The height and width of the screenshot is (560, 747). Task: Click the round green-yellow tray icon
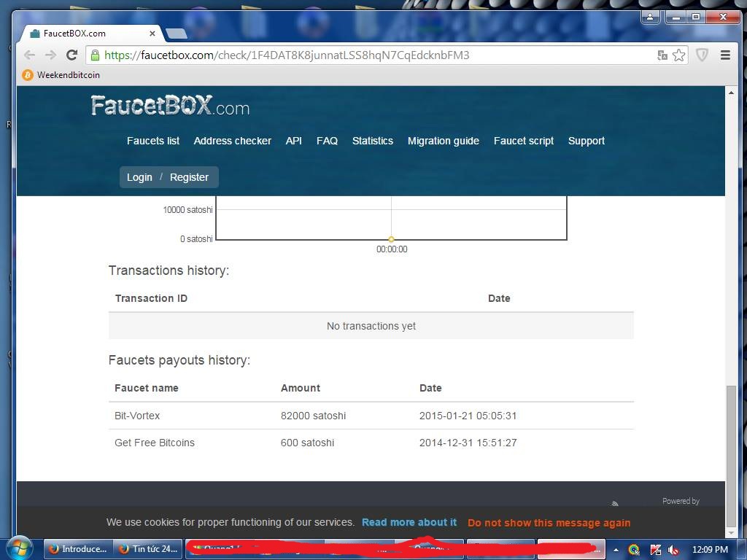[634, 550]
